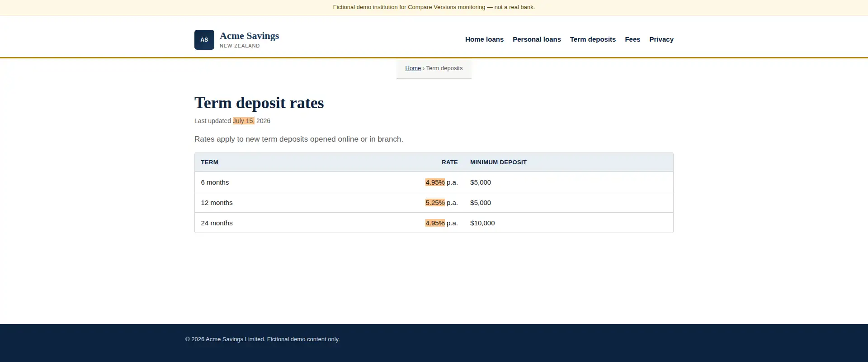The image size is (868, 362).
Task: Click the footer copyright notice
Action: click(262, 339)
